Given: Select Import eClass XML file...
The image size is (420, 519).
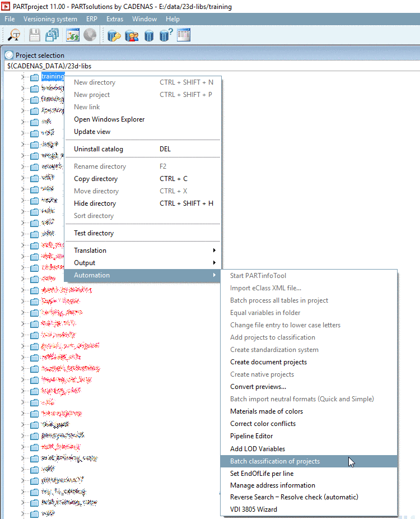Looking at the screenshot, I should point(309,288).
